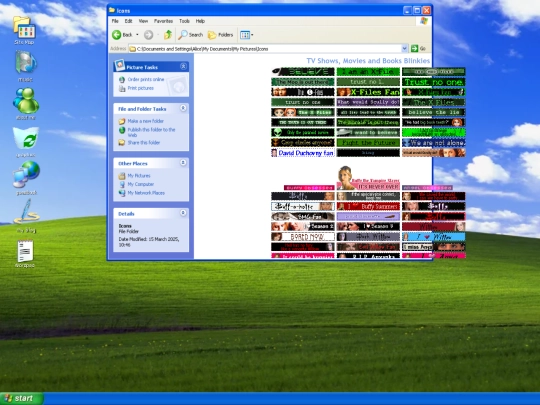Select the 'trust no 1' blinkie
This screenshot has width=540, height=405.
tap(368, 82)
